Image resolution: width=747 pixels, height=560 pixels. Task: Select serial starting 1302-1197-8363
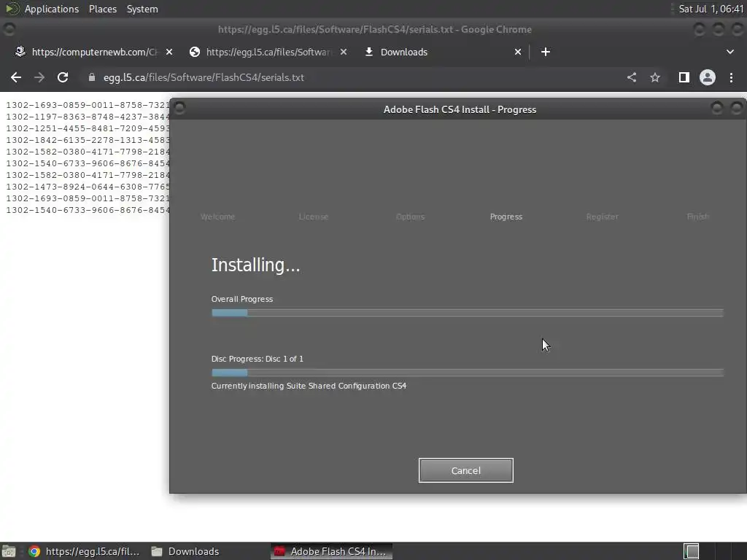coord(88,117)
